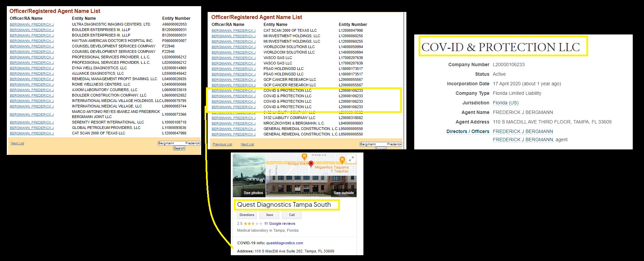Open Bergmann link for SERENITY RESORT INTERNATIONAL row
Viewport: 644px width, 261px height.
tap(32, 122)
